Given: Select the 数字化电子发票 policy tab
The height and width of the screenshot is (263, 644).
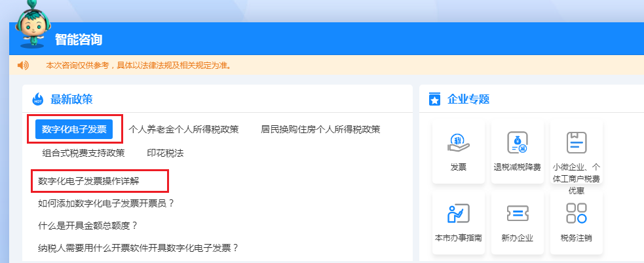Looking at the screenshot, I should point(74,129).
